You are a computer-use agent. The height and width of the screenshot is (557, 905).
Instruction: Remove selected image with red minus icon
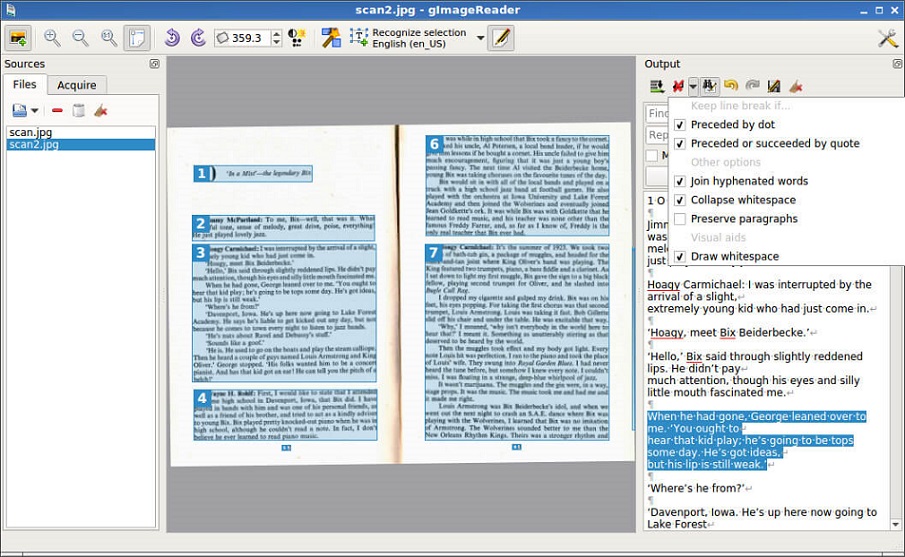pos(57,111)
